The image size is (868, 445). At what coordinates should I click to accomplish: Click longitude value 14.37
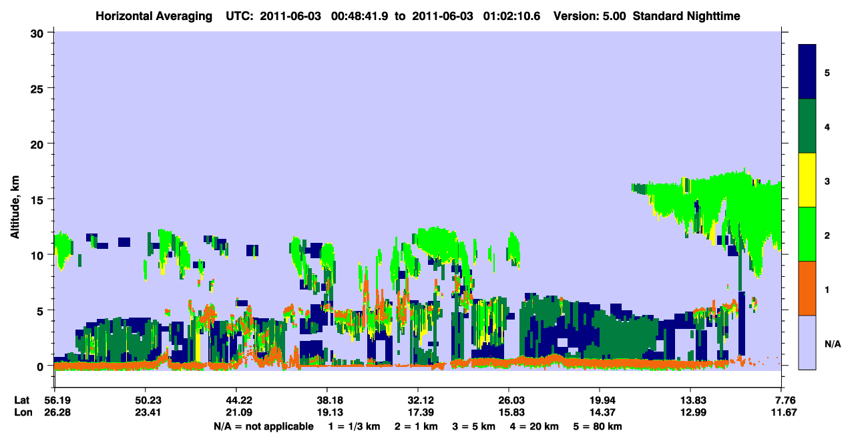pyautogui.click(x=600, y=412)
